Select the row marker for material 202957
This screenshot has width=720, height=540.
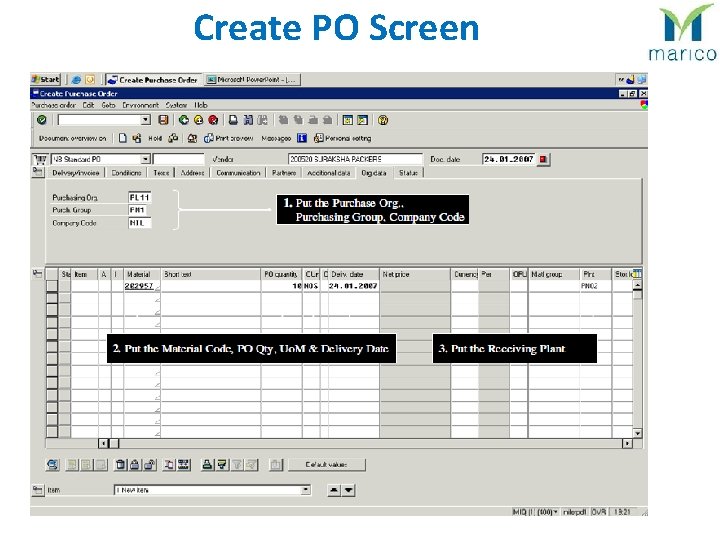pyautogui.click(x=52, y=286)
